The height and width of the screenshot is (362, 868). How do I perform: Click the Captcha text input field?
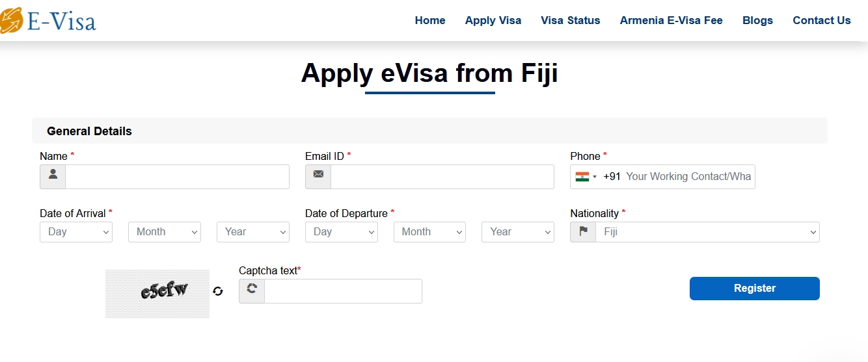(x=343, y=291)
